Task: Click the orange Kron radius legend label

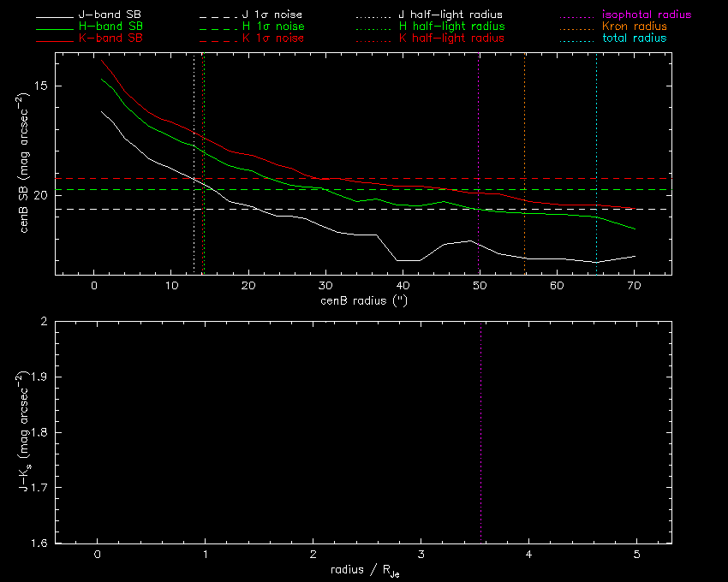Action: (x=633, y=27)
